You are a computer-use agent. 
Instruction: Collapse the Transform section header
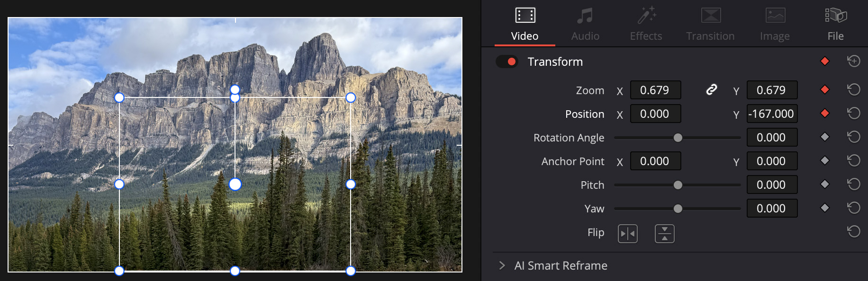tap(555, 61)
